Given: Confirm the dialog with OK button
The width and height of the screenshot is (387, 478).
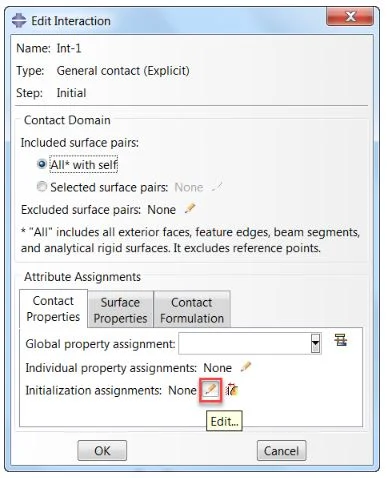Looking at the screenshot, I should [102, 451].
